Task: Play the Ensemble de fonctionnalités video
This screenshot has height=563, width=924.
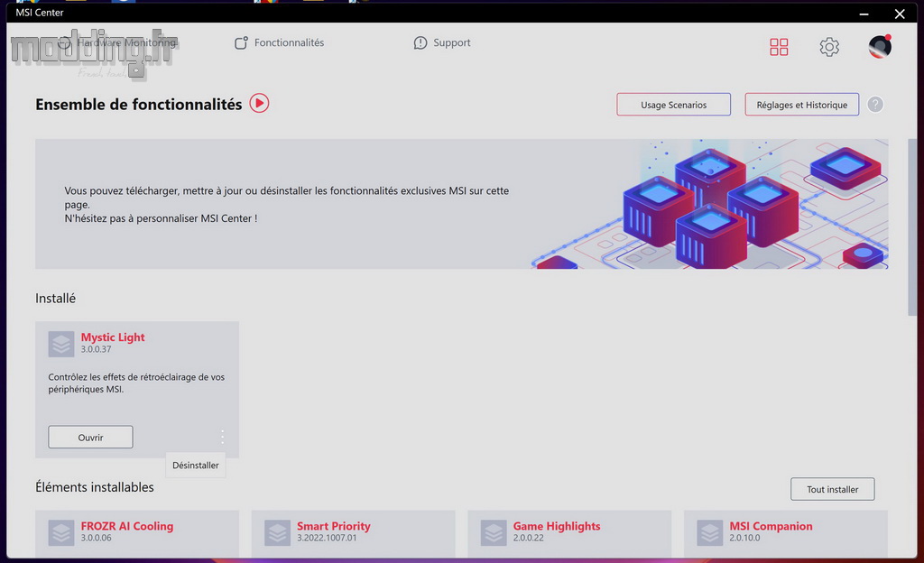Action: tap(259, 103)
